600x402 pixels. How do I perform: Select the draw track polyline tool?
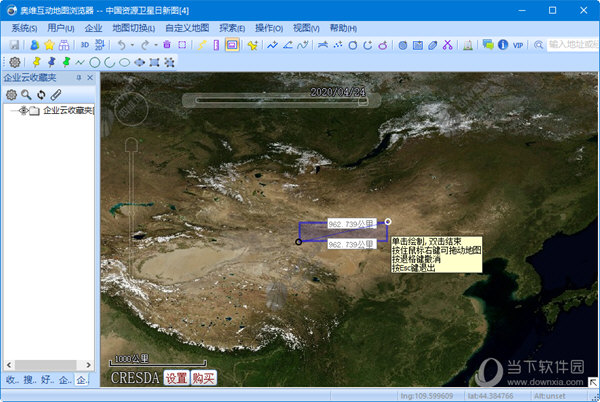272,45
